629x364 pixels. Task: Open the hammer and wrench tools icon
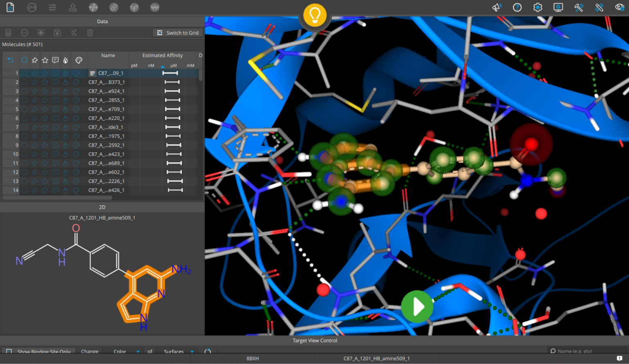579,7
